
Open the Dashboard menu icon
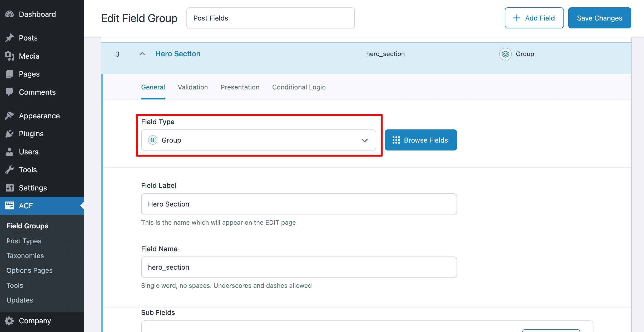click(9, 14)
